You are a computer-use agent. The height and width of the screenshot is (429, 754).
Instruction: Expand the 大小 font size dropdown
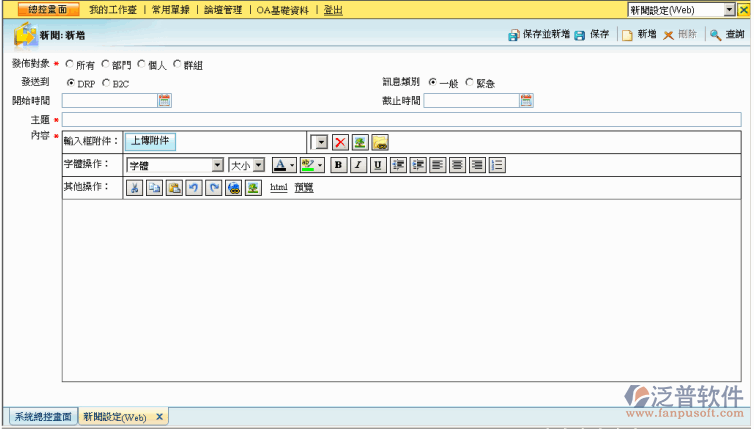coord(259,165)
